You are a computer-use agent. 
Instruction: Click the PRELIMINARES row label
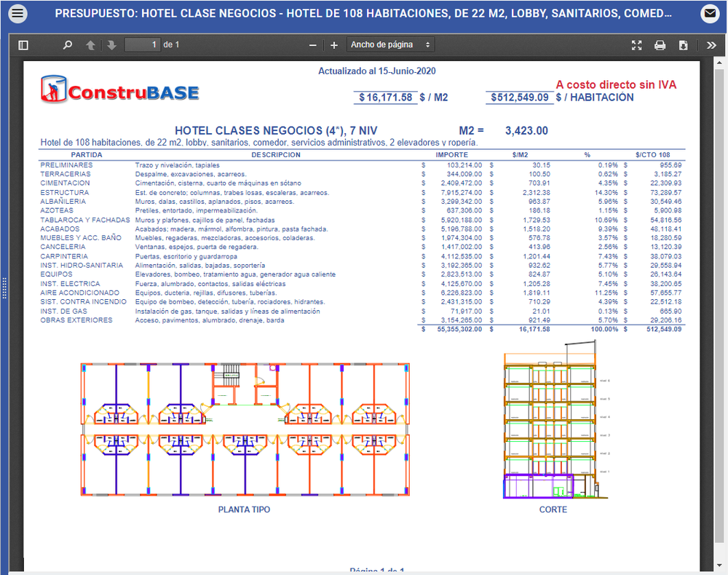point(66,165)
